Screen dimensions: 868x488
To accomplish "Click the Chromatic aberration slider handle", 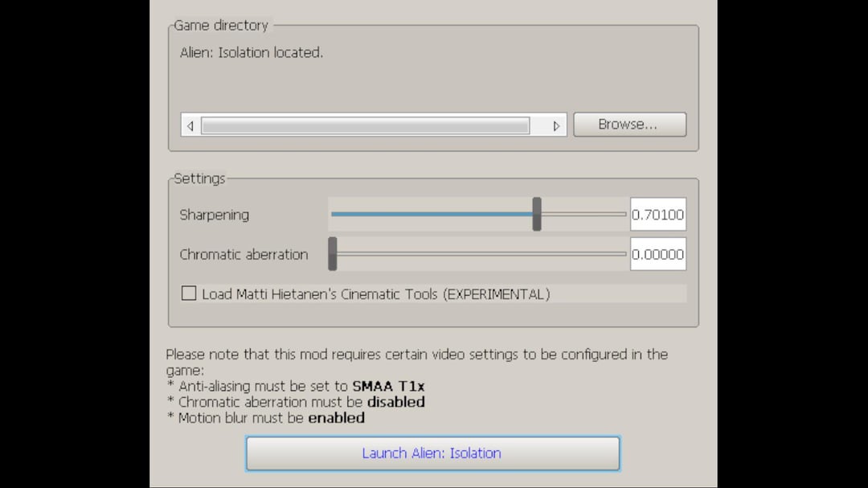I will 333,254.
